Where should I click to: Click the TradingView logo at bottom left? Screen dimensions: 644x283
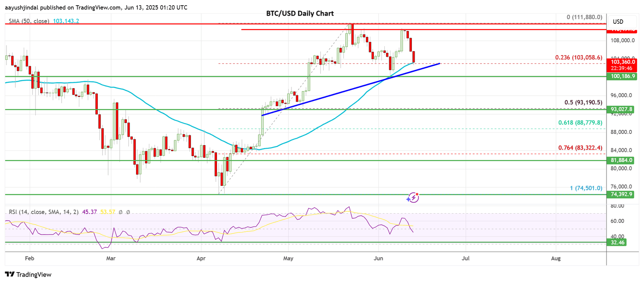pos(28,275)
